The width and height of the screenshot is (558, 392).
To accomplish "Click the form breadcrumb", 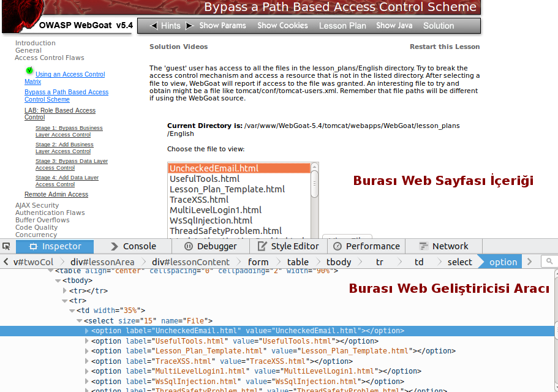I will point(258,262).
